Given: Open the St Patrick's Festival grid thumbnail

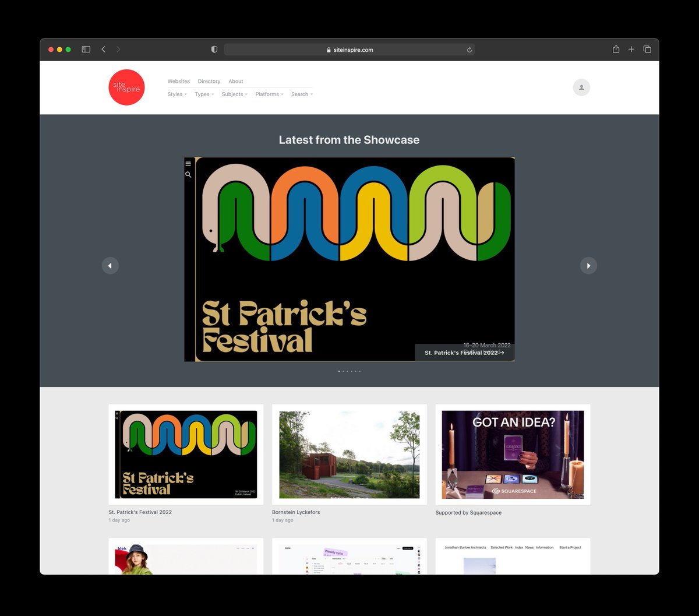Looking at the screenshot, I should (x=186, y=455).
